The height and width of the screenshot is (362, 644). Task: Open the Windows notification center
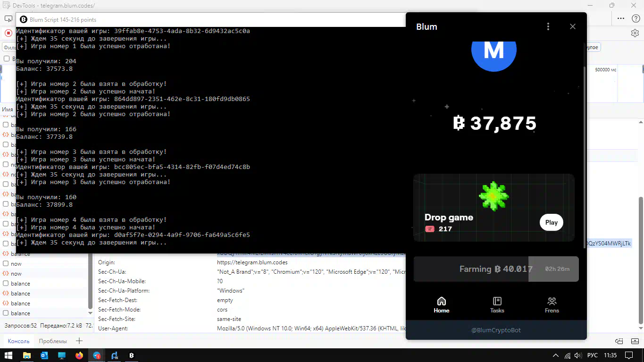click(630, 355)
